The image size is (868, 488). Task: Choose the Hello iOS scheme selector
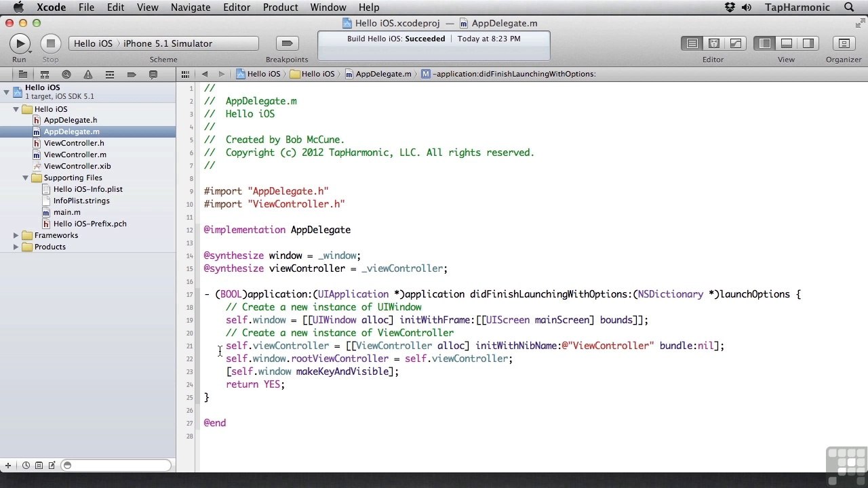93,43
